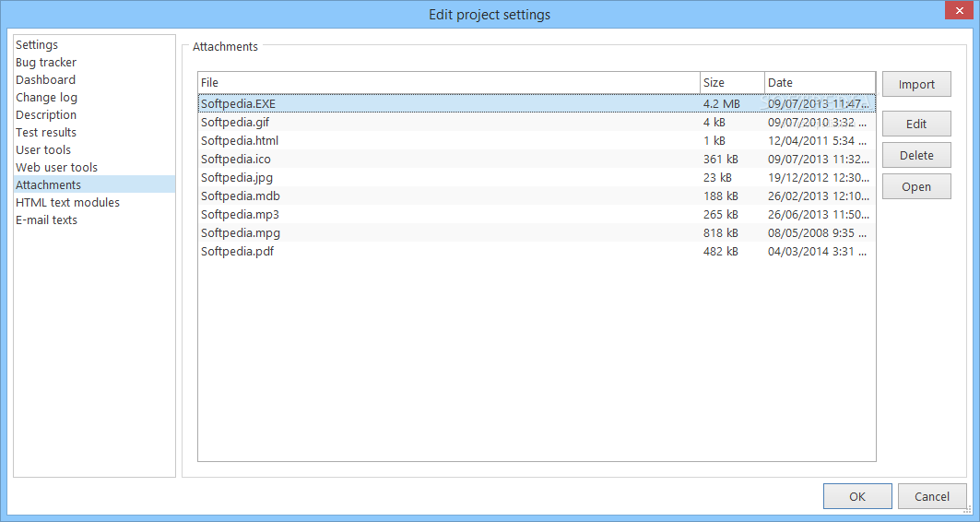Select the Softpedia.EXE row
Image resolution: width=980 pixels, height=522 pixels.
537,104
